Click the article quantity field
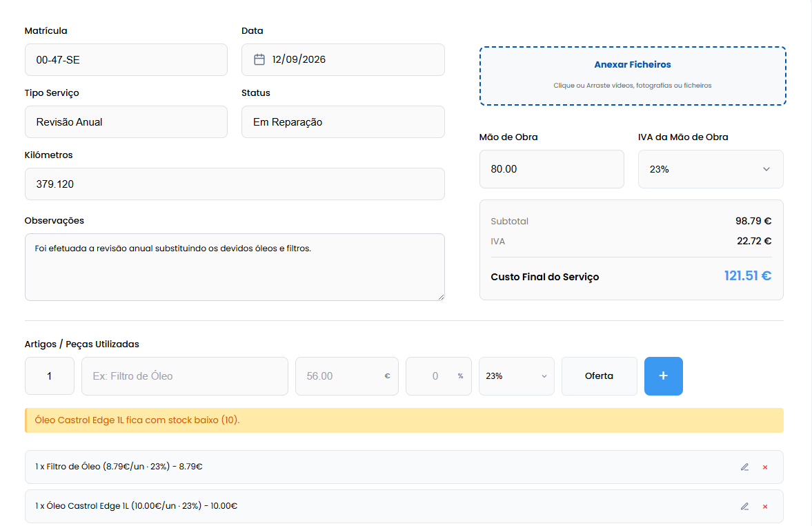This screenshot has height=526, width=812. point(49,376)
